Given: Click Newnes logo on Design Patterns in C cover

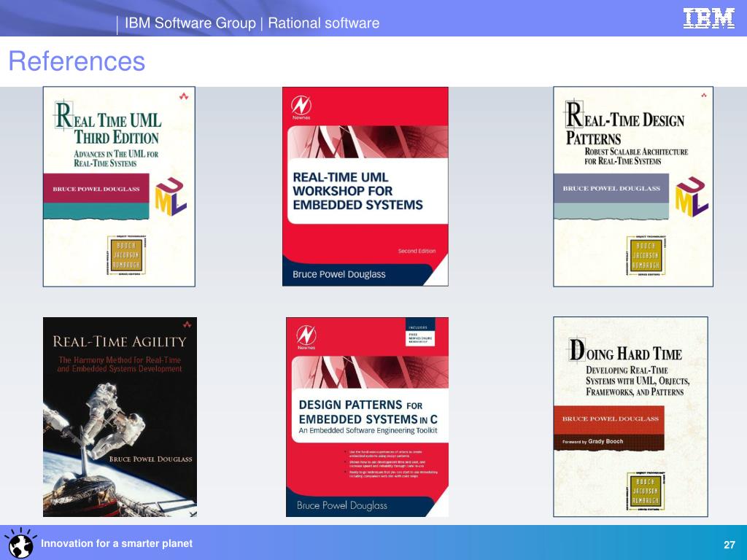Looking at the screenshot, I should [x=306, y=338].
